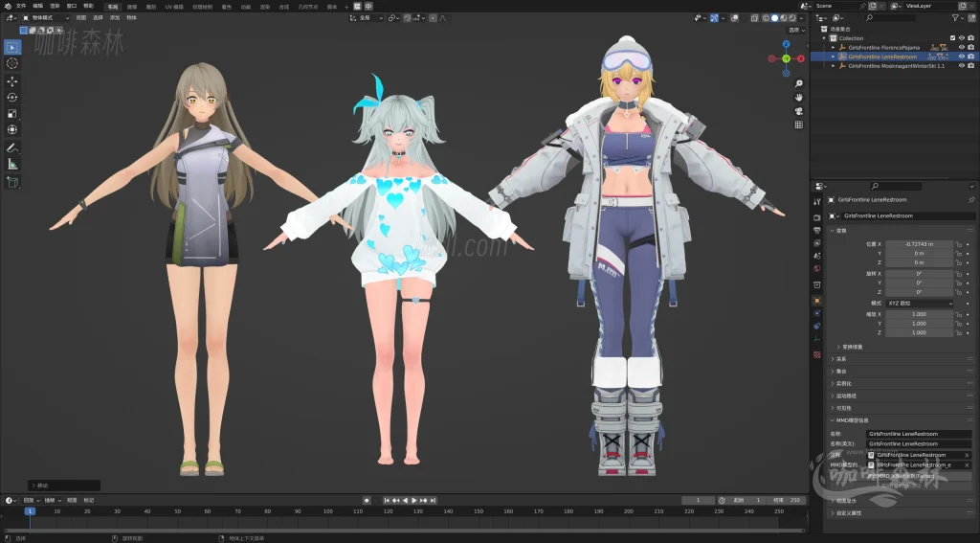The height and width of the screenshot is (543, 980).
Task: Open the World properties tab
Action: pyautogui.click(x=817, y=268)
